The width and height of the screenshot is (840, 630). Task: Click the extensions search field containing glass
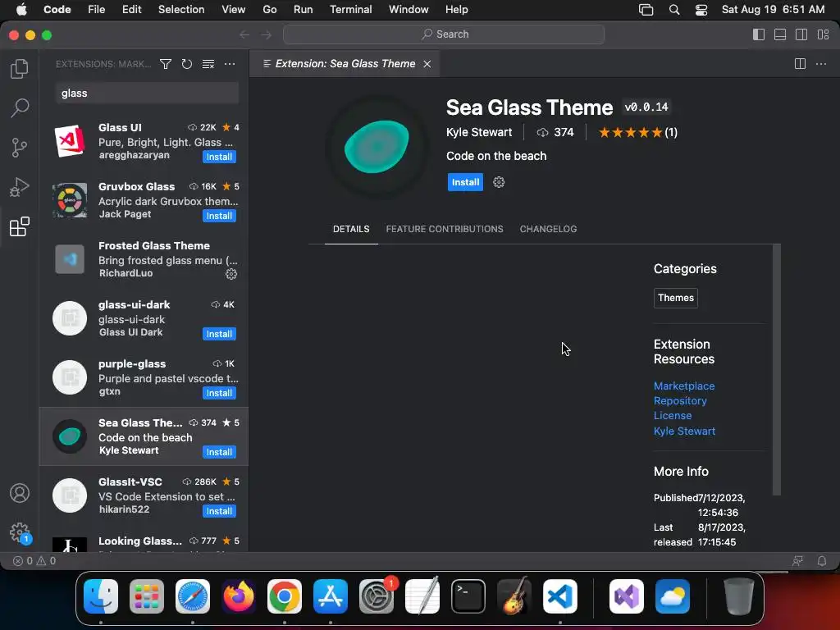click(x=147, y=94)
